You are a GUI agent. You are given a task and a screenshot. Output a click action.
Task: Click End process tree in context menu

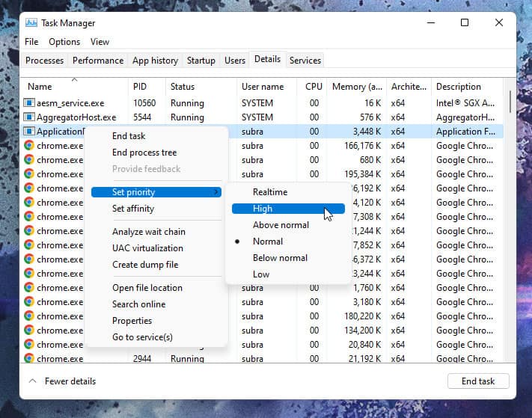click(144, 153)
